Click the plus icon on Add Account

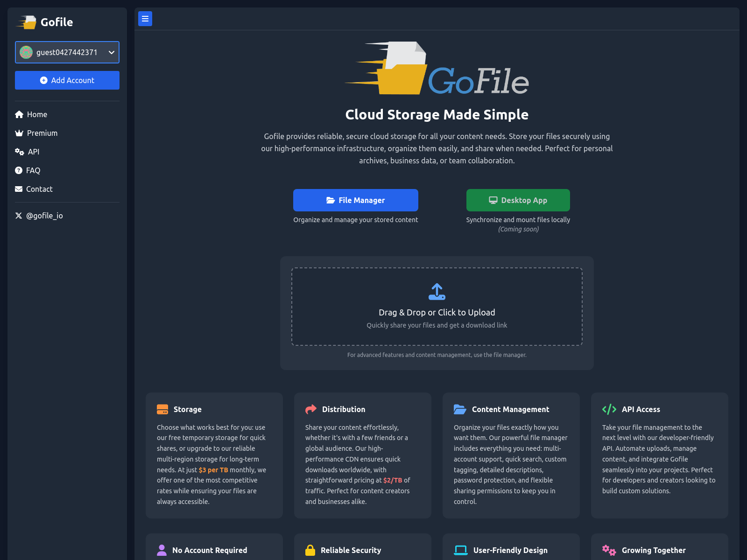coord(44,80)
